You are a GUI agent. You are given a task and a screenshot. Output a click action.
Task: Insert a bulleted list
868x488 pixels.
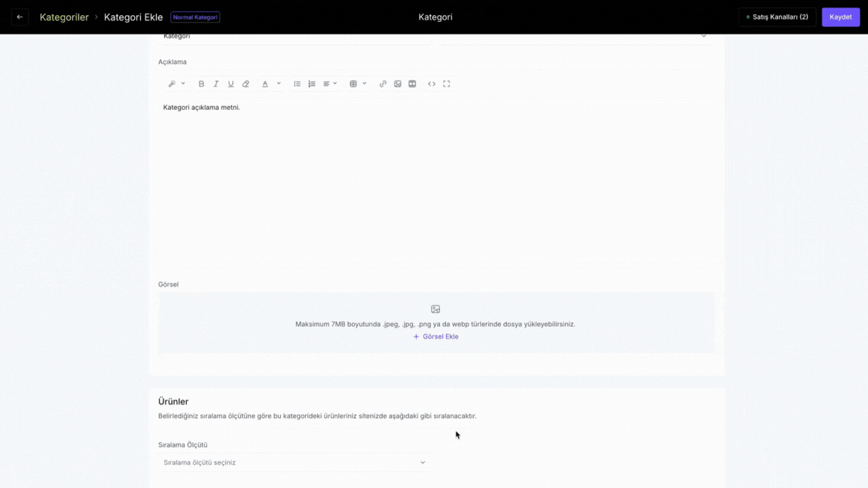tap(298, 84)
